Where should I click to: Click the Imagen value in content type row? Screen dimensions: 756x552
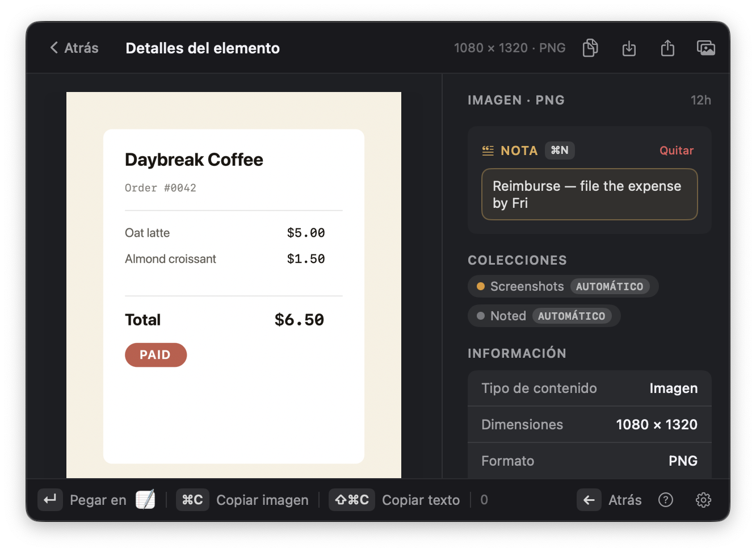coord(673,388)
